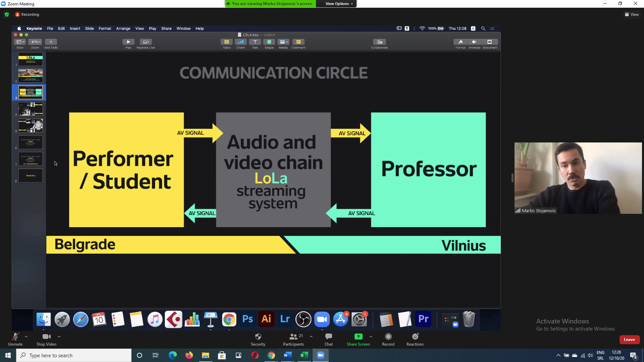Open audio options arrow beside Unmute

[26, 337]
